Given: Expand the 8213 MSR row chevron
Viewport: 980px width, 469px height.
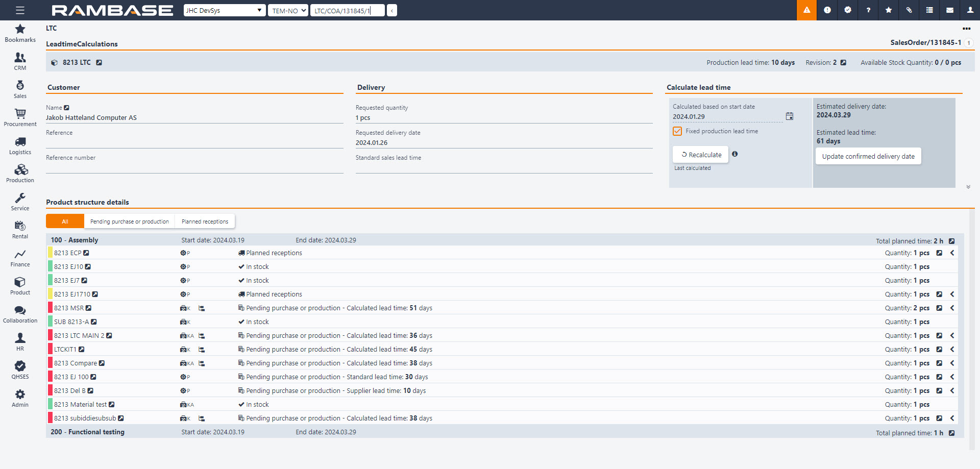Looking at the screenshot, I should (x=952, y=308).
